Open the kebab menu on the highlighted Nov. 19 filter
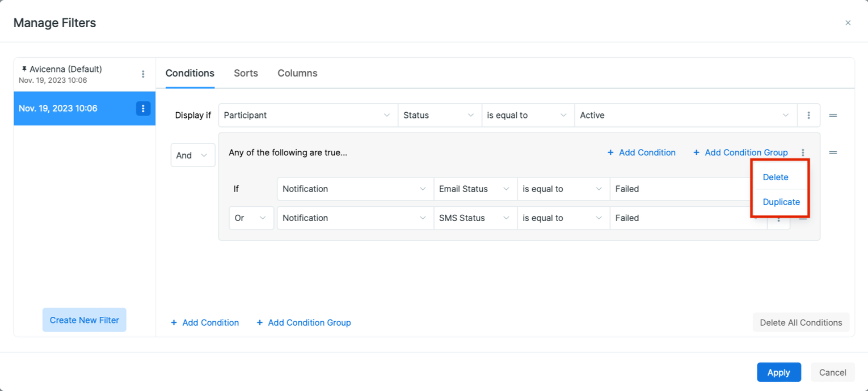Screen dimensions: 868x391 click(143, 108)
